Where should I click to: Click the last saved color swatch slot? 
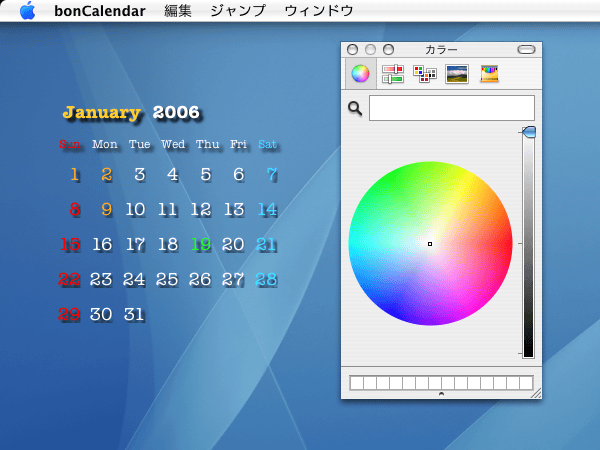[x=526, y=383]
